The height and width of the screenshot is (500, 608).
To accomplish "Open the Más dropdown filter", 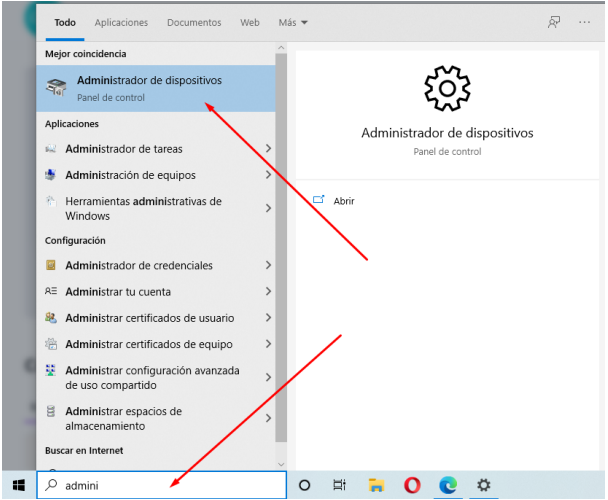I will coord(293,22).
